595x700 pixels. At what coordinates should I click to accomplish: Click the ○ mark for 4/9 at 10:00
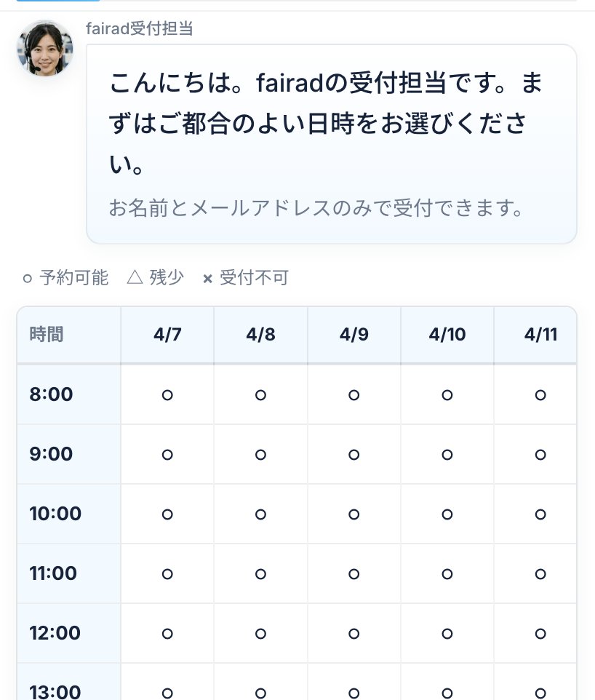354,514
